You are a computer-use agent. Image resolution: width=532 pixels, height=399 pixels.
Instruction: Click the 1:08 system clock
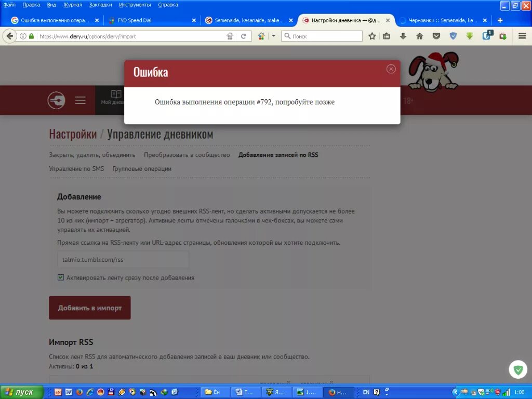tap(519, 392)
